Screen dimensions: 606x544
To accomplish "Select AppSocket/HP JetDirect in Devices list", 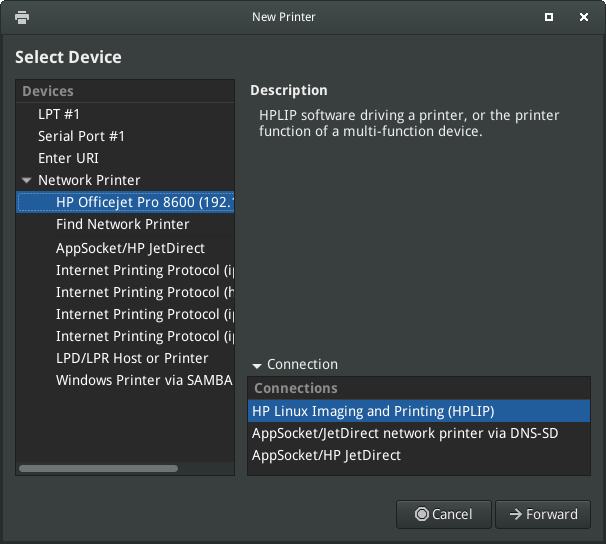I will (125, 248).
